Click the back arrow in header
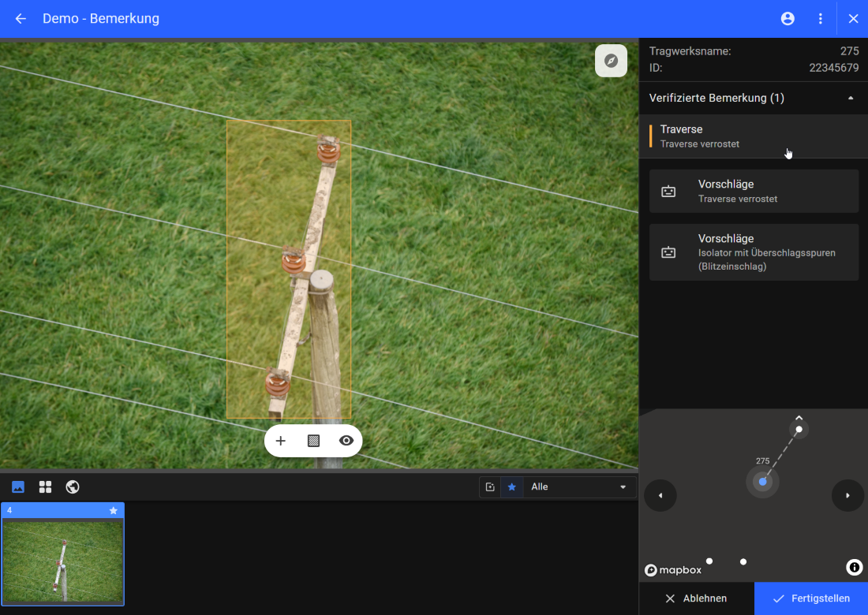 point(21,18)
